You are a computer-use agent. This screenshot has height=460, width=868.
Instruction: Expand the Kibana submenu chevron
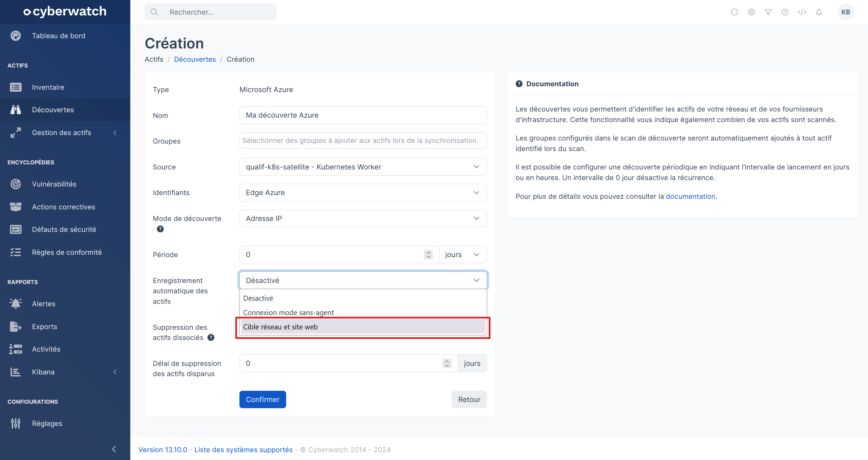(x=115, y=372)
